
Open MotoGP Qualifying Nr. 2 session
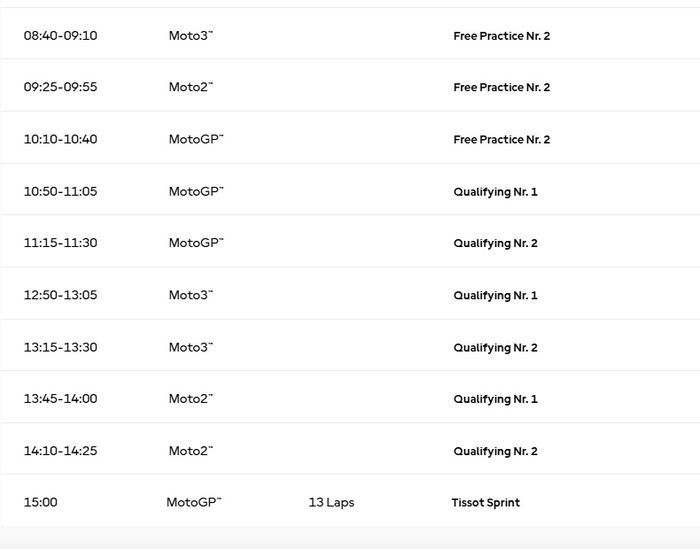point(495,243)
